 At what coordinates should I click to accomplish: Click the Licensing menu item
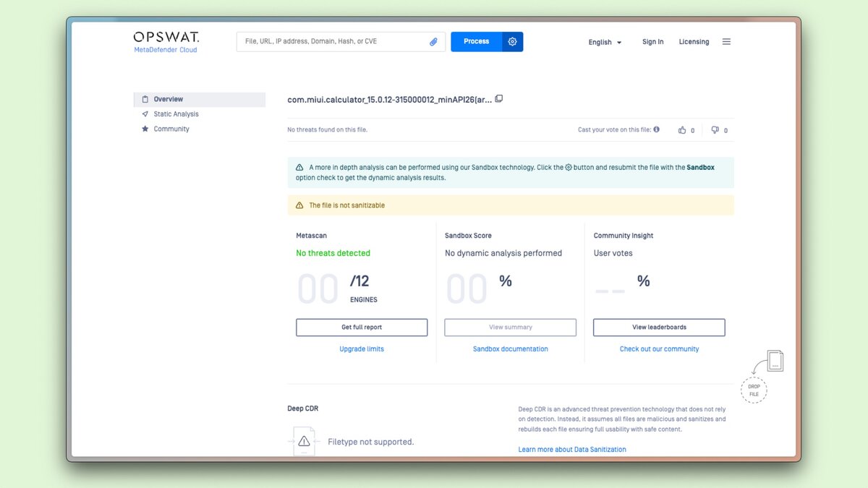click(x=694, y=42)
